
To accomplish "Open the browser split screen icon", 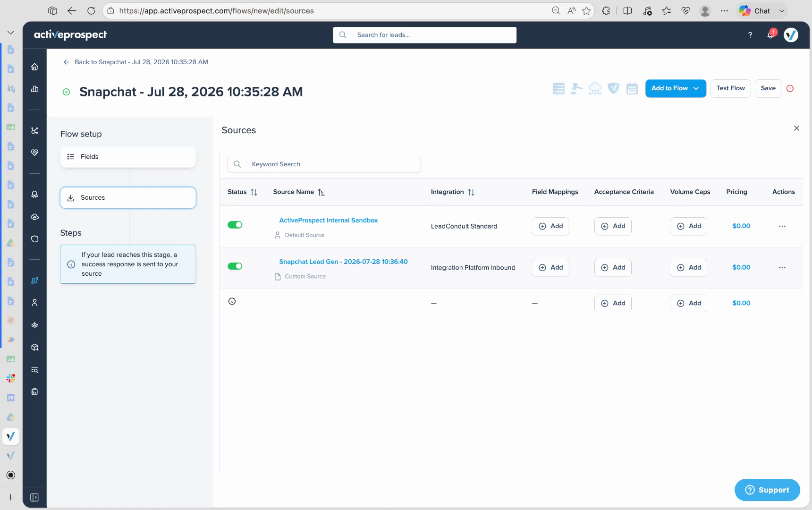I will [x=627, y=10].
